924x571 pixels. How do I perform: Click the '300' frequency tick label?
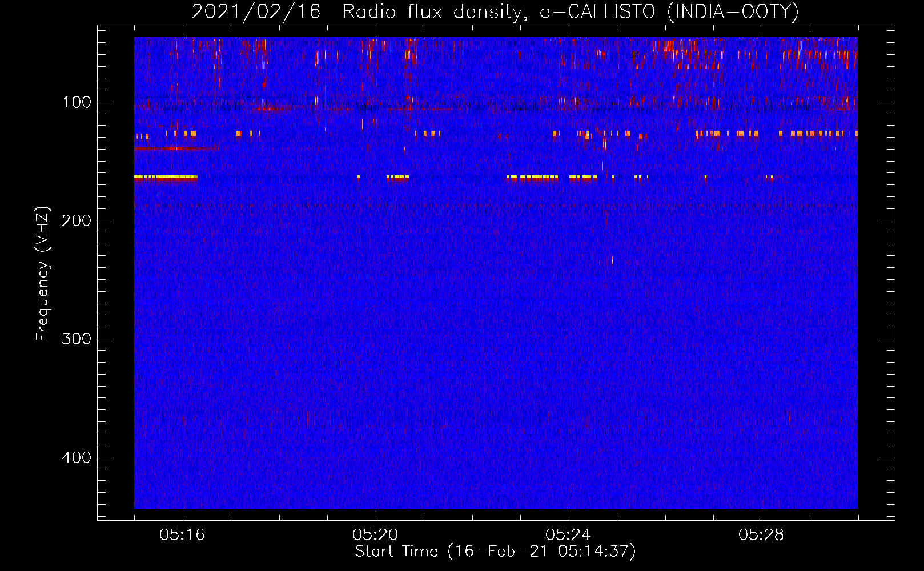[77, 339]
